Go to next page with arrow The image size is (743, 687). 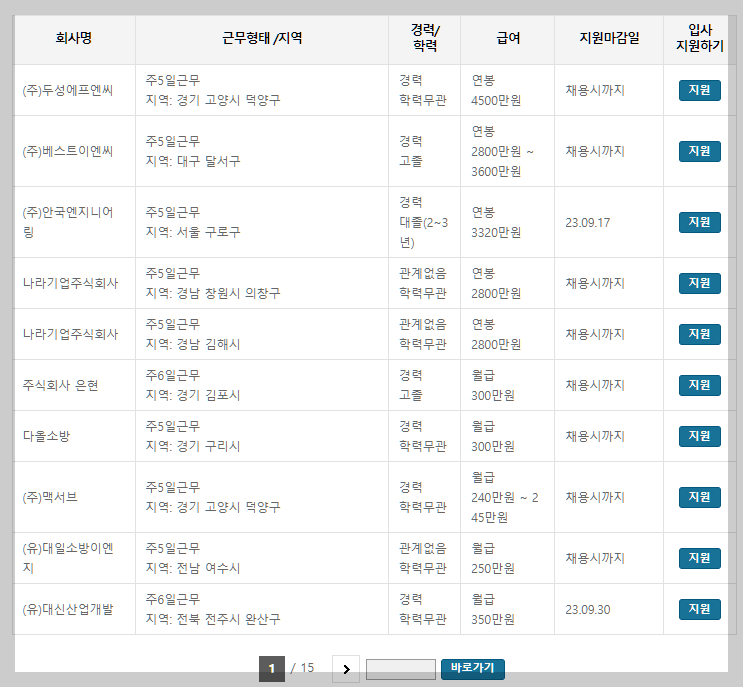(346, 669)
